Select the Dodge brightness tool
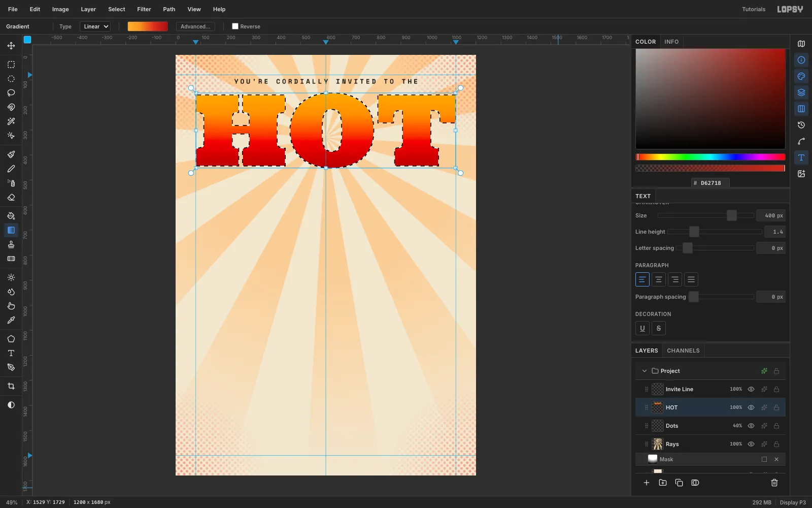 pos(11,277)
